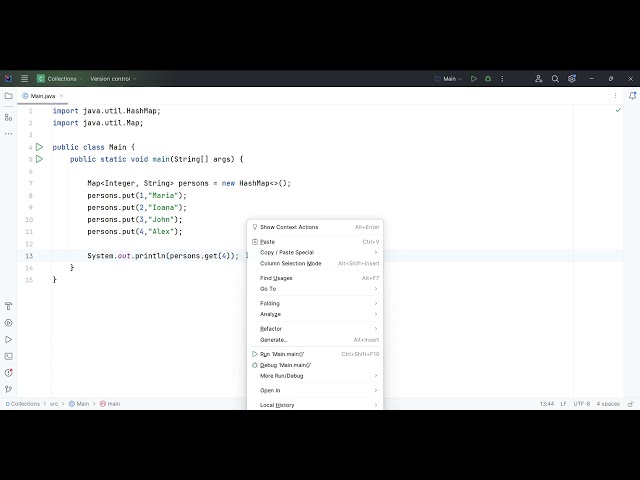640x480 pixels.
Task: Open line:column 13:44 indicator
Action: click(547, 404)
